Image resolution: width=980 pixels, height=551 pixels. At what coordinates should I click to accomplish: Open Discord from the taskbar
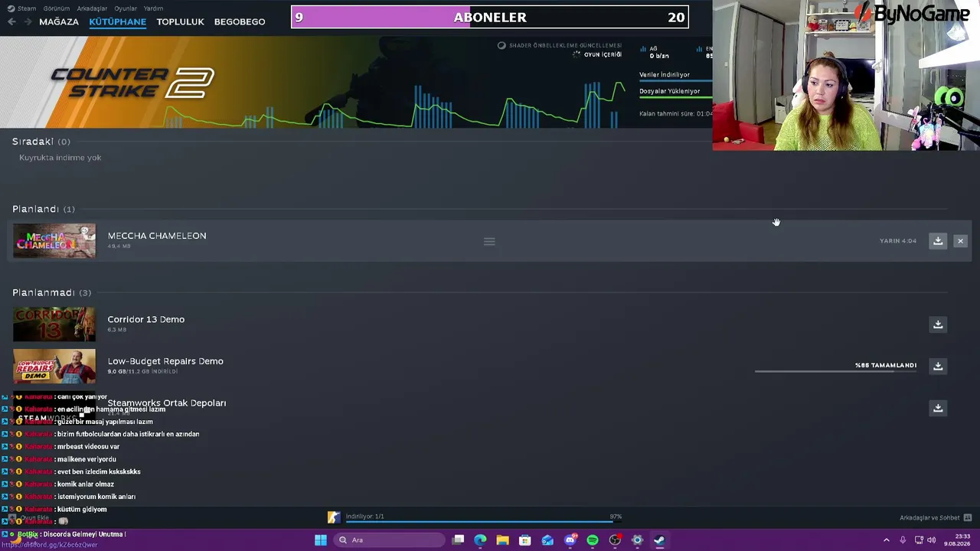click(x=570, y=540)
